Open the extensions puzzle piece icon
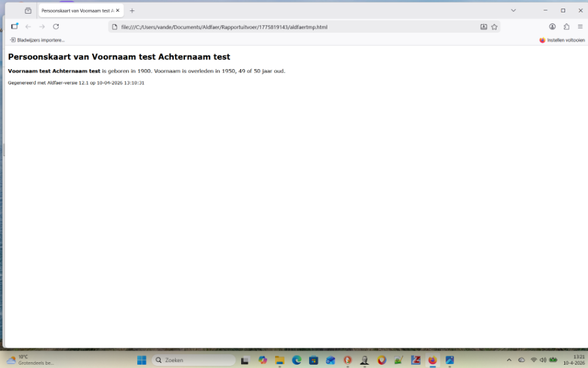Screen dimensions: 588x368 tap(566, 27)
